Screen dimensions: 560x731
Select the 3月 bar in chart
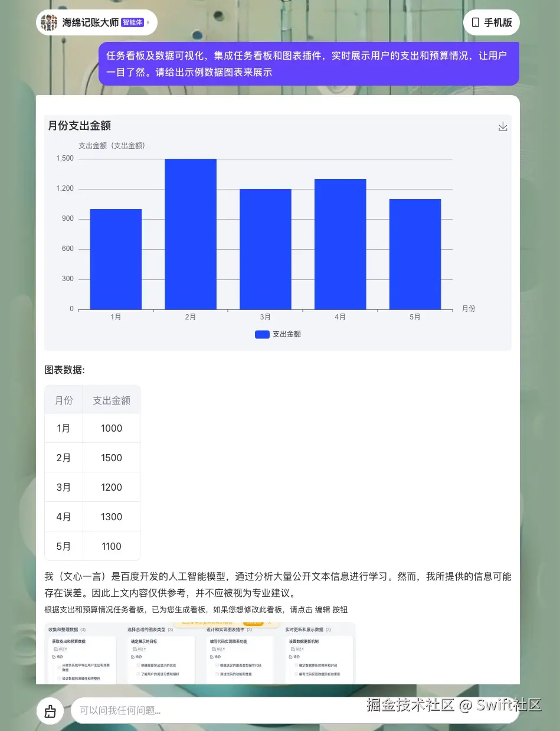tap(266, 249)
